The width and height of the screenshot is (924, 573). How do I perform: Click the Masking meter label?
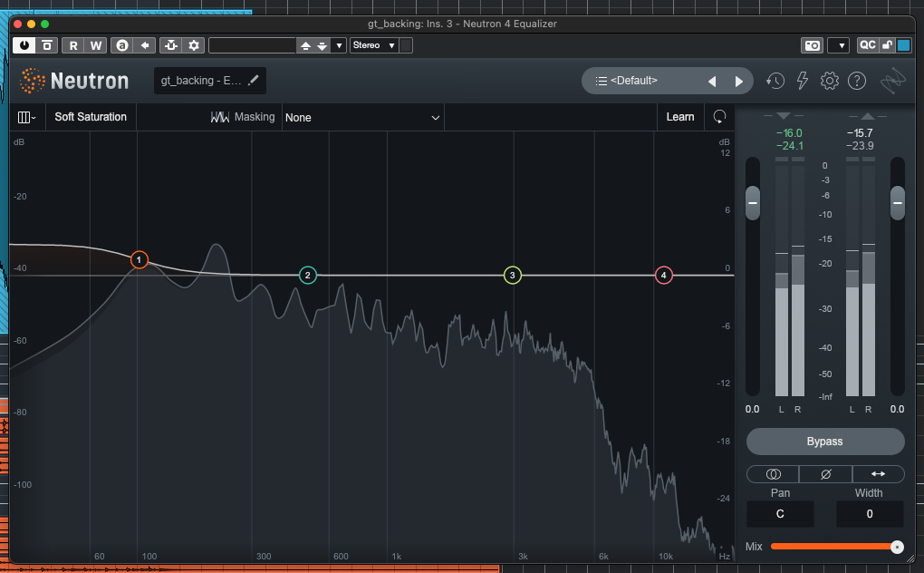[243, 117]
